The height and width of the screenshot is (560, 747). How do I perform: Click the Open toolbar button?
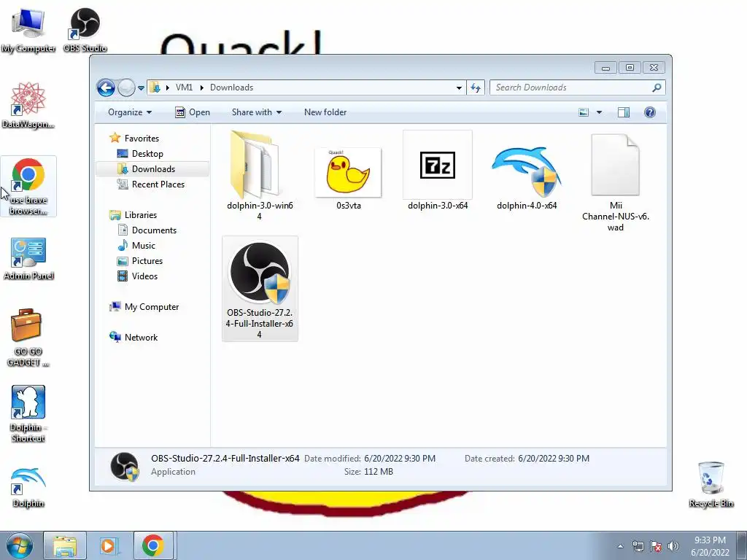193,112
